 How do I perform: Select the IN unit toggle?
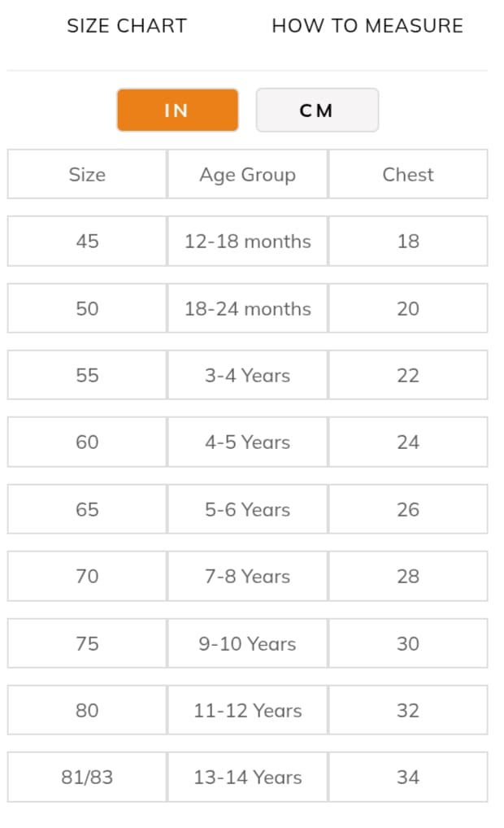[x=177, y=111]
